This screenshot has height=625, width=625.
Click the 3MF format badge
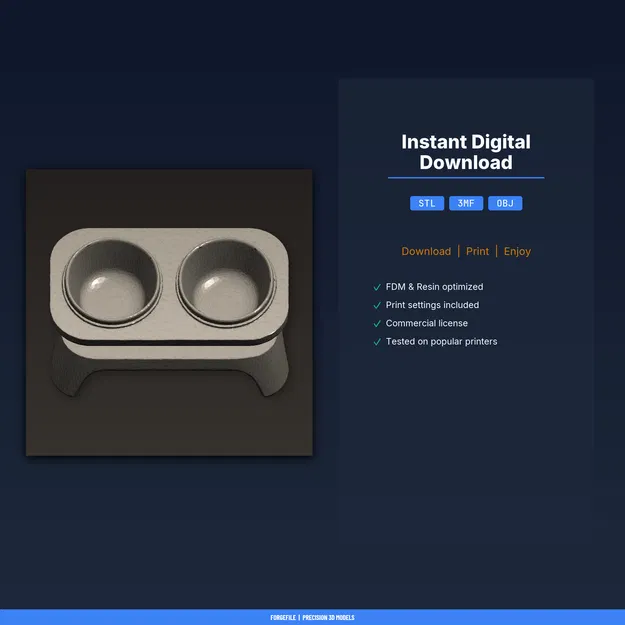tap(466, 203)
